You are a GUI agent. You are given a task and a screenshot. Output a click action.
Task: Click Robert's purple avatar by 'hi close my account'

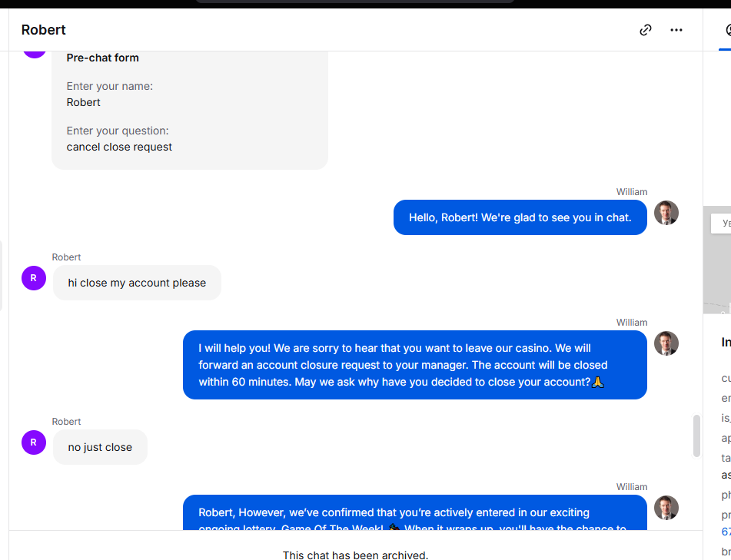coord(34,278)
